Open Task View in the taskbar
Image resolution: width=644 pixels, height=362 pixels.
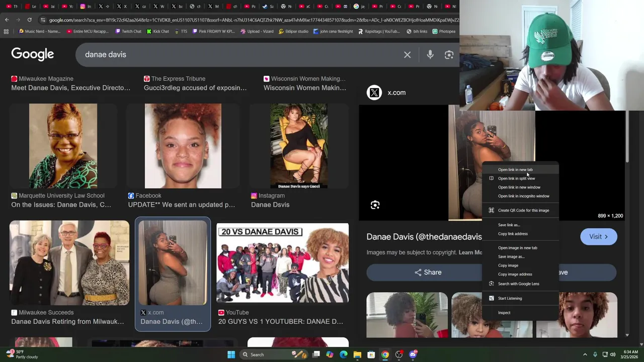pyautogui.click(x=316, y=354)
